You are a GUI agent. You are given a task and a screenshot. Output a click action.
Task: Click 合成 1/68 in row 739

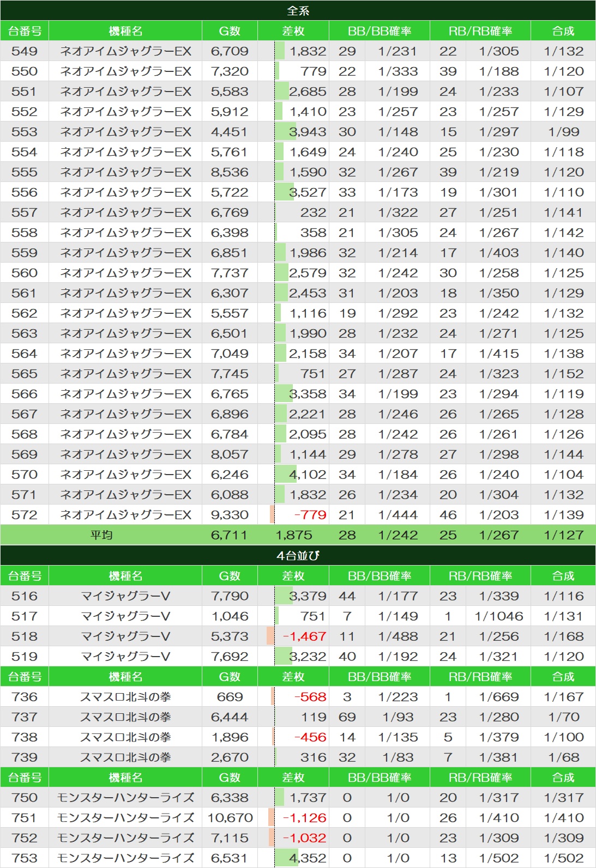coord(564,757)
